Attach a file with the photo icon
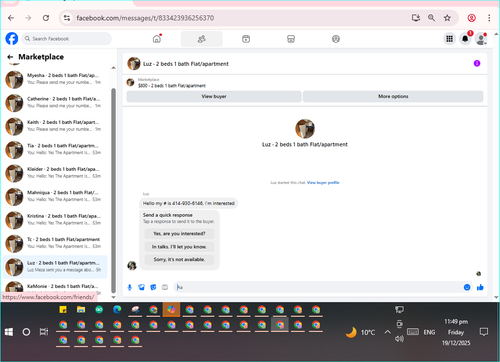 pyautogui.click(x=142, y=287)
